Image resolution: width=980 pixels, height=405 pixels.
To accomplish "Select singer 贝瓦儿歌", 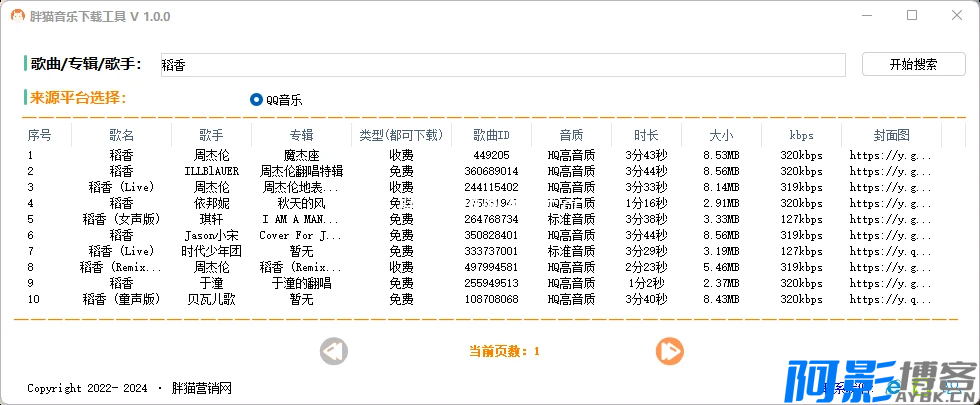I will tap(211, 299).
